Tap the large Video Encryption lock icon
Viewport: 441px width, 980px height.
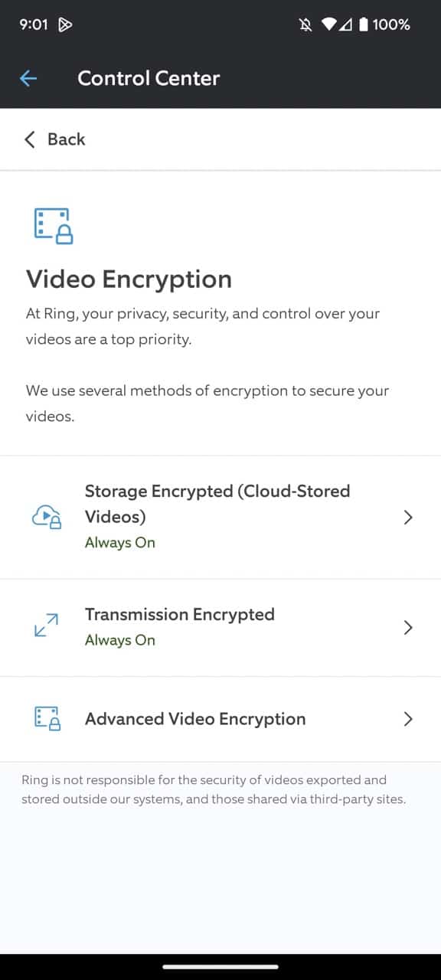coord(54,226)
